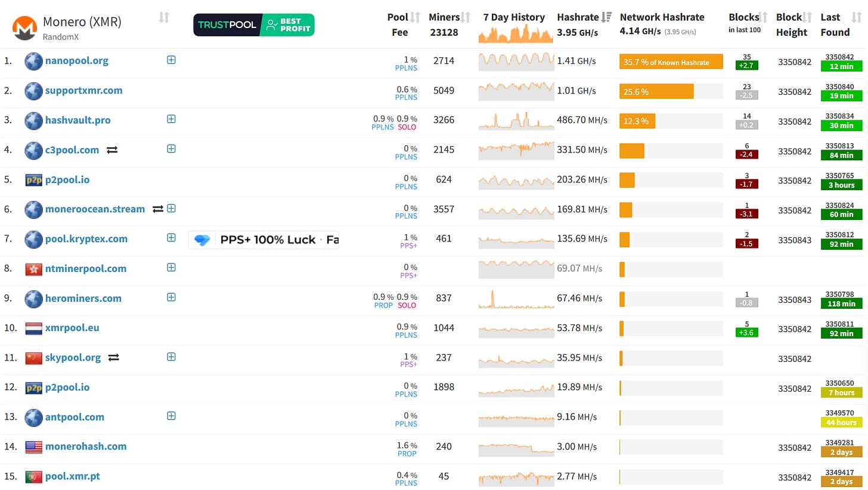Open the herominers.com pool link
This screenshot has height=490, width=868.
[x=83, y=298]
